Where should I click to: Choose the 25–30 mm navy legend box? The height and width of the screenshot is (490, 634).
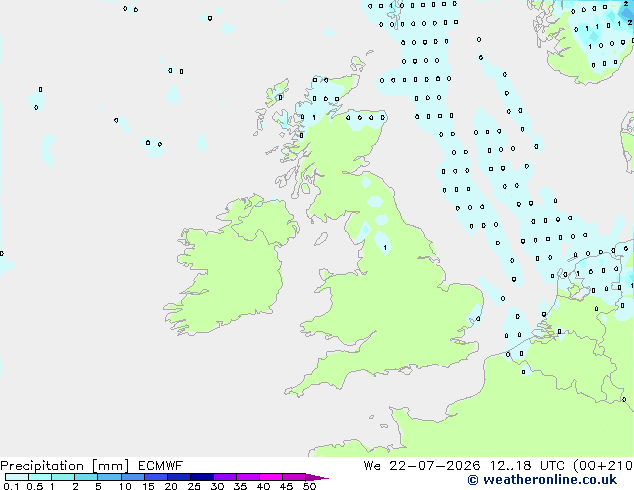tap(201, 477)
